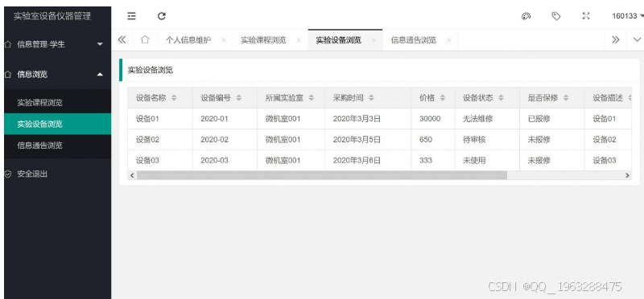Go to the home tab icon
The width and height of the screenshot is (644, 299).
tap(145, 39)
